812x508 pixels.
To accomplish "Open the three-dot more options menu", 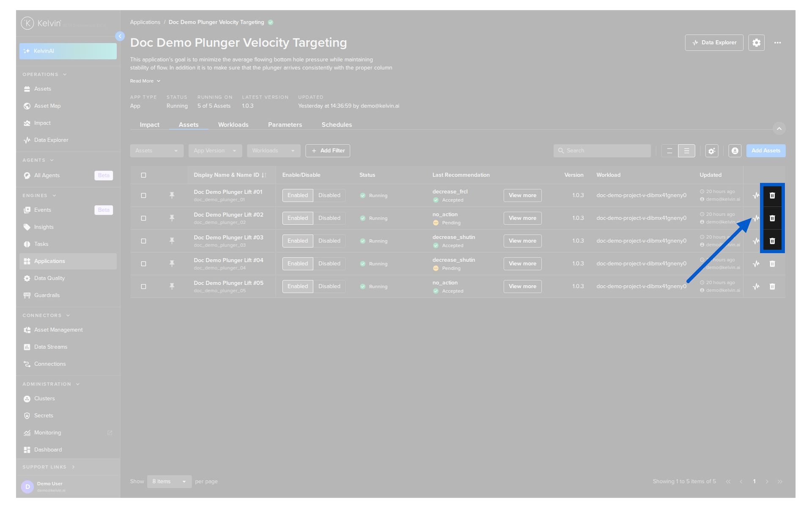I will (777, 43).
